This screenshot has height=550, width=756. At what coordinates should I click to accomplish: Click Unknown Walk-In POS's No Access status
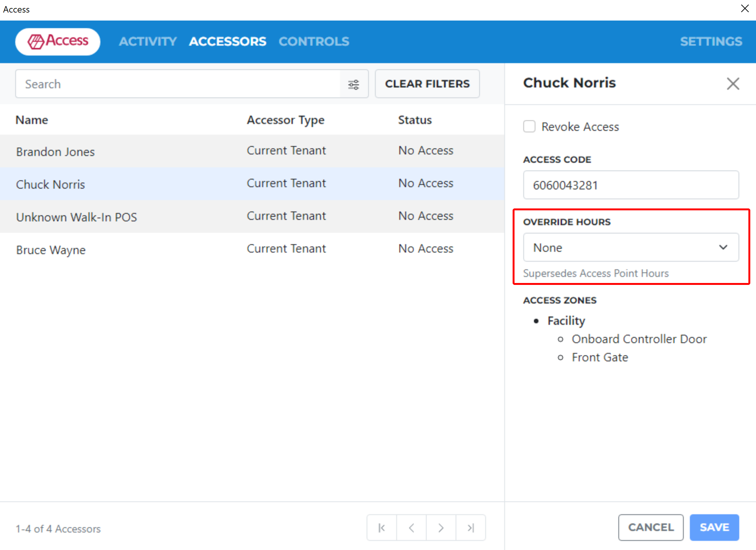[x=426, y=216]
